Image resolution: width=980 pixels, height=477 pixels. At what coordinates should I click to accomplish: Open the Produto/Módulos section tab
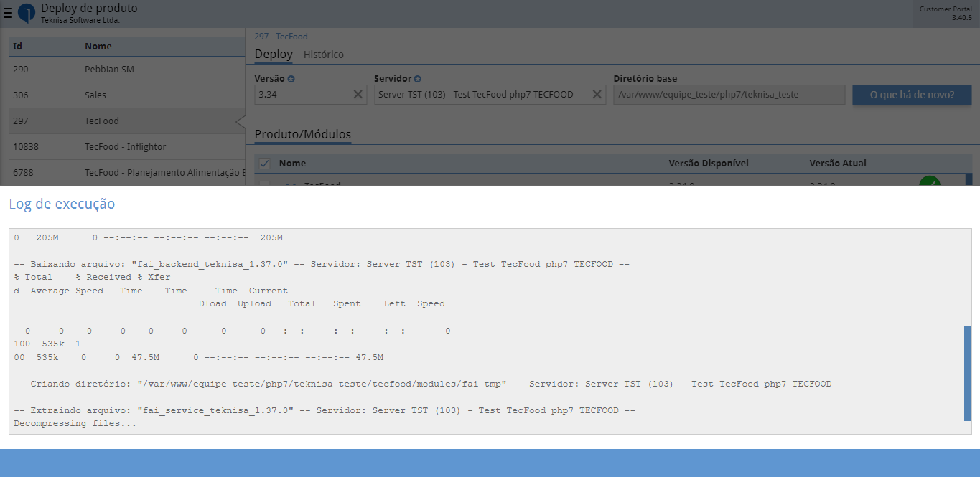303,134
